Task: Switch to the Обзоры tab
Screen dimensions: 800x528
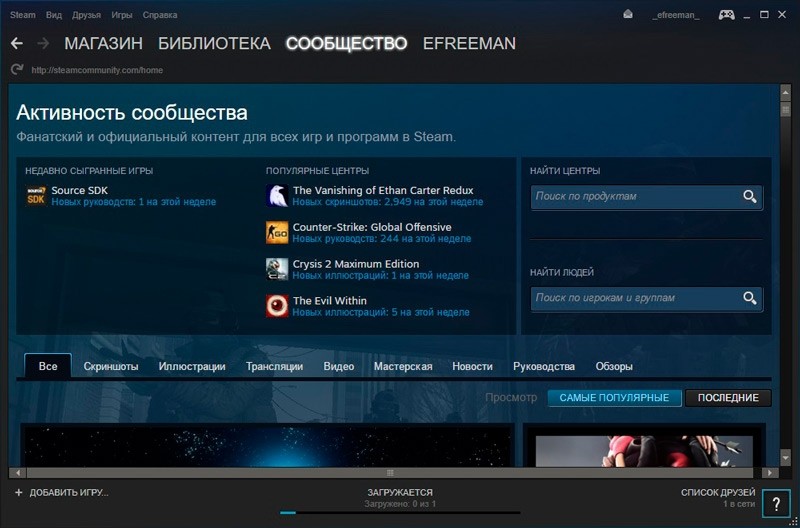Action: [614, 366]
